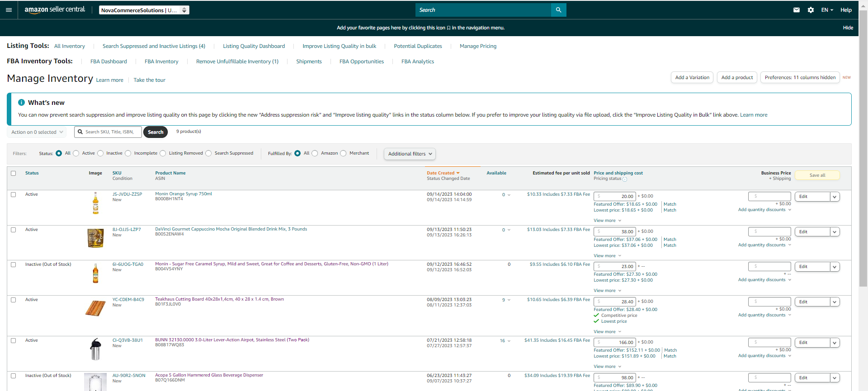Click Edit for Acopa Beverage Dispenser row
The height and width of the screenshot is (391, 868).
tap(812, 378)
